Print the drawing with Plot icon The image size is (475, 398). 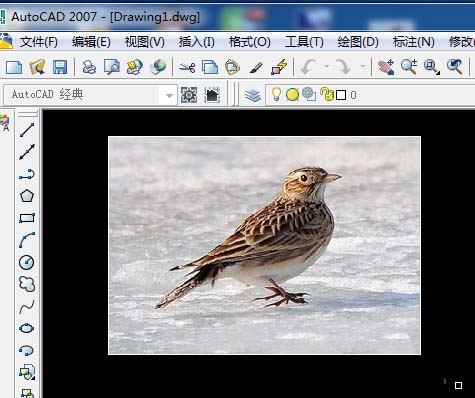(x=89, y=67)
